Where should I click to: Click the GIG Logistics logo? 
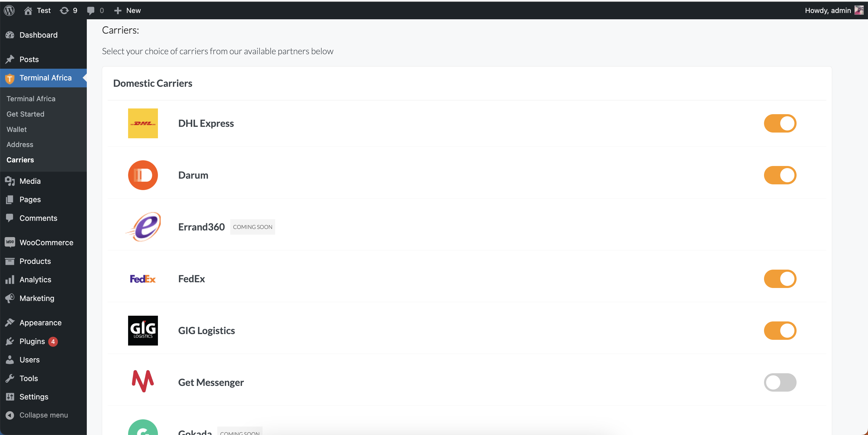pyautogui.click(x=143, y=330)
